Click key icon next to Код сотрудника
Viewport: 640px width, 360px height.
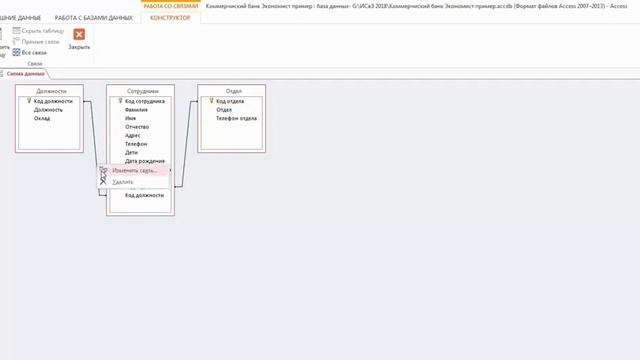[120, 101]
